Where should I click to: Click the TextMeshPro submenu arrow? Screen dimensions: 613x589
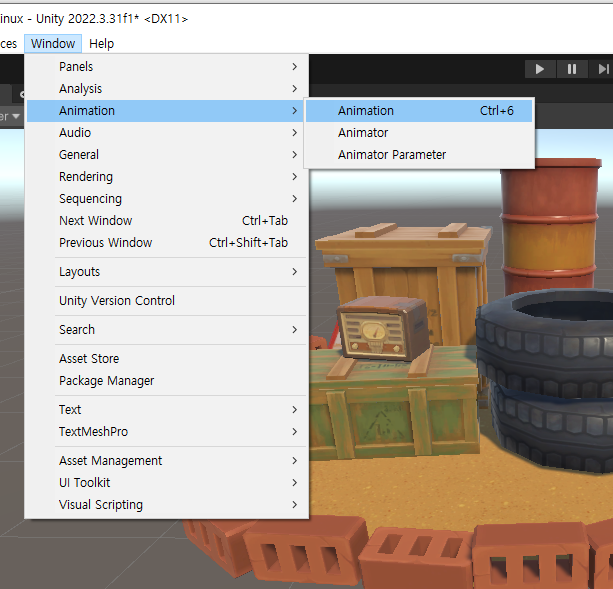(x=295, y=431)
